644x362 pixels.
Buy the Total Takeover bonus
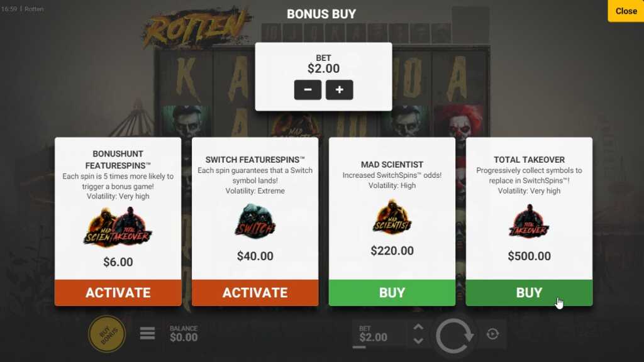pyautogui.click(x=529, y=293)
